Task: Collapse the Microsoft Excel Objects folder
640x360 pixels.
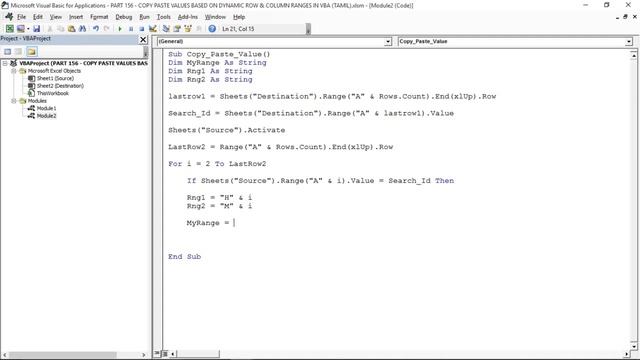Action: coord(13,71)
